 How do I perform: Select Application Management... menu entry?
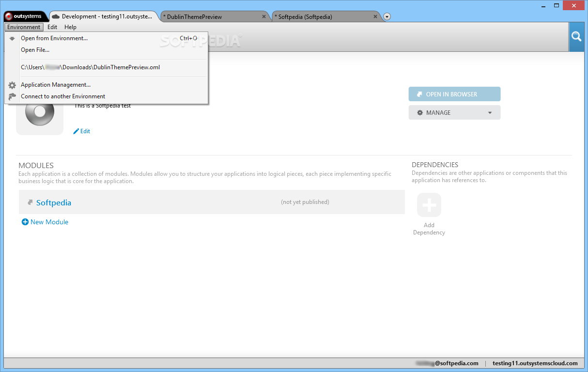107,85
